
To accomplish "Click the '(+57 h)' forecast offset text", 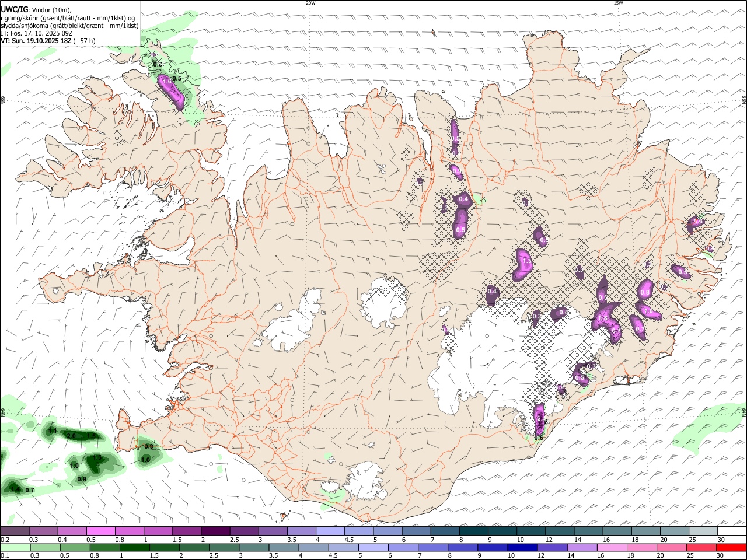I will 85,41.
